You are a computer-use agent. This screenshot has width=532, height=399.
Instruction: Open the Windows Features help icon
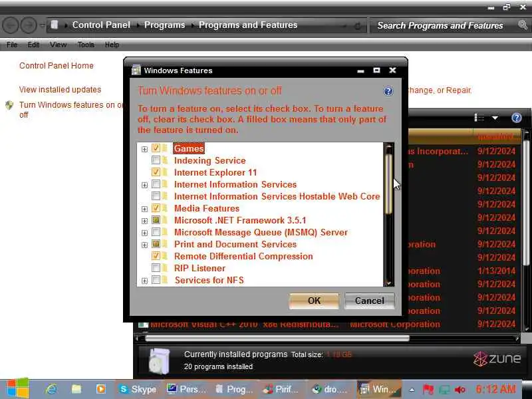click(388, 91)
